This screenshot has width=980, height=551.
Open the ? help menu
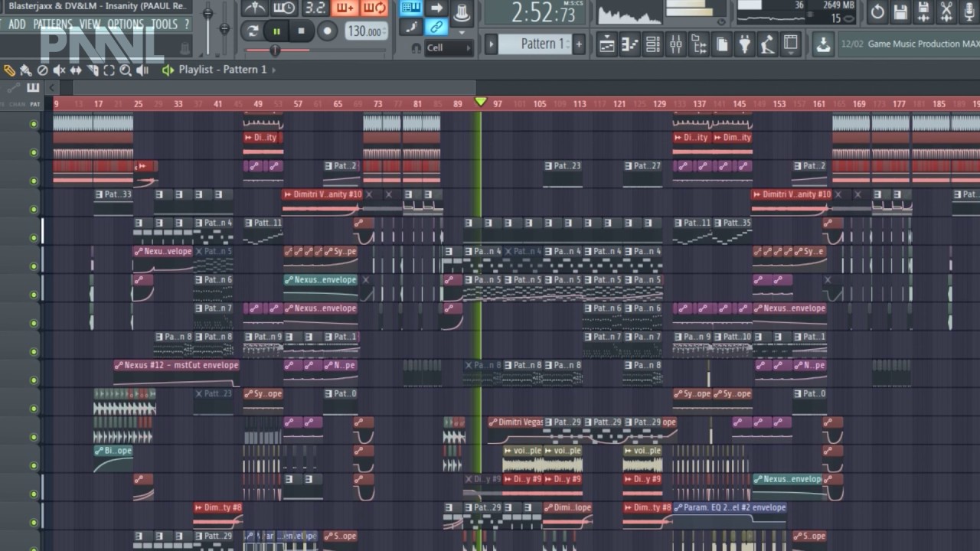pyautogui.click(x=187, y=24)
